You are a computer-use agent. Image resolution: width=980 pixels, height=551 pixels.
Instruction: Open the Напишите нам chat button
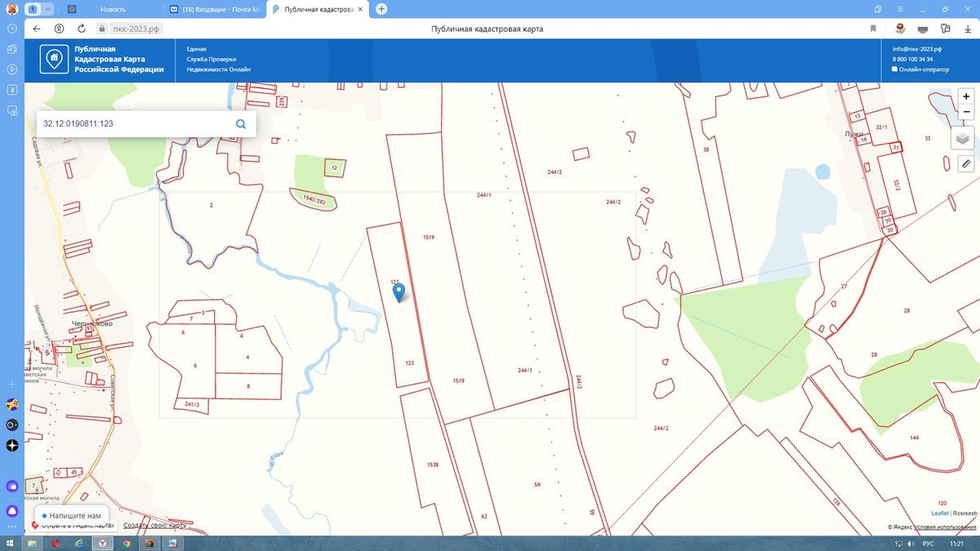(70, 516)
